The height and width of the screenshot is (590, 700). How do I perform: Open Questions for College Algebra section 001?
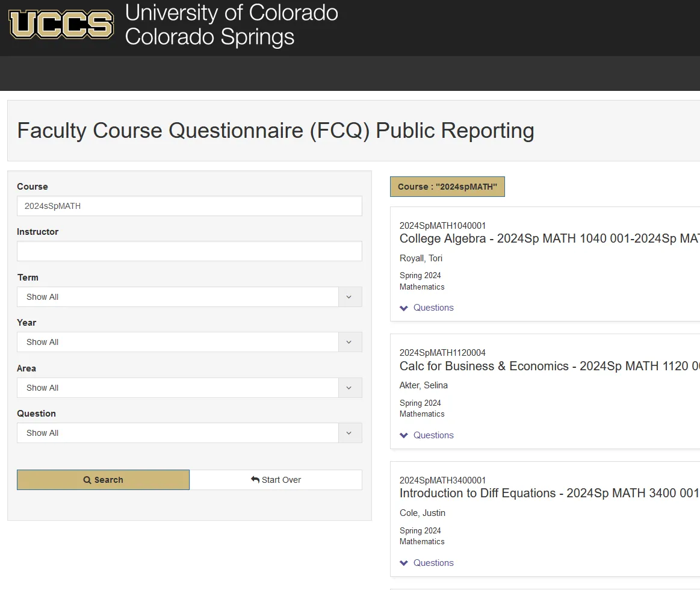point(432,308)
